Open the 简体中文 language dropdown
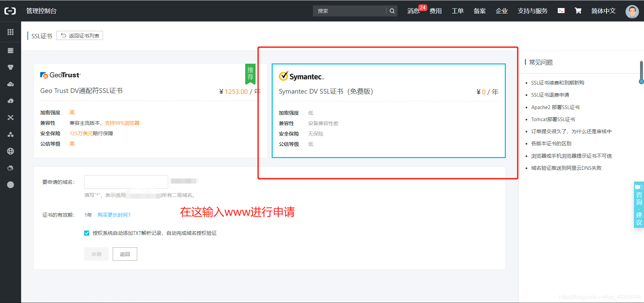The image size is (644, 303). [603, 11]
